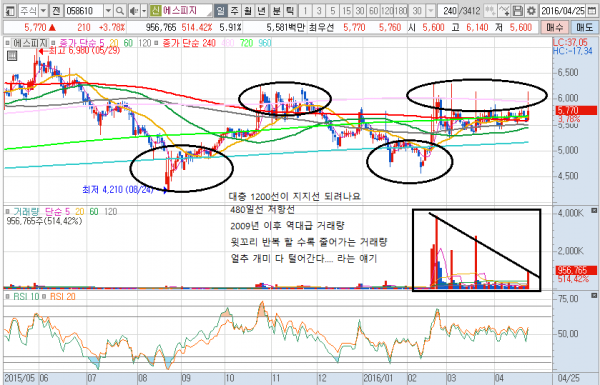The width and height of the screenshot is (600, 385).
Task: Open stock search with the magnifier icon
Action: pos(120,11)
